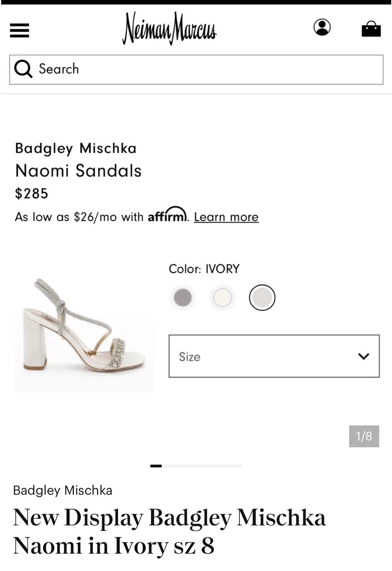
Task: Click the Affirm logo
Action: tap(167, 215)
